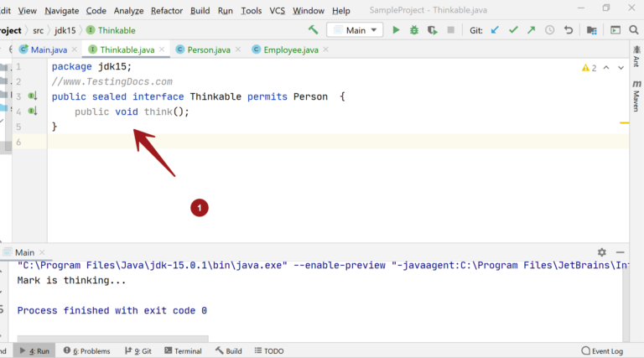Commit changes with the Git green checkmark
The image size is (644, 358).
tap(513, 30)
